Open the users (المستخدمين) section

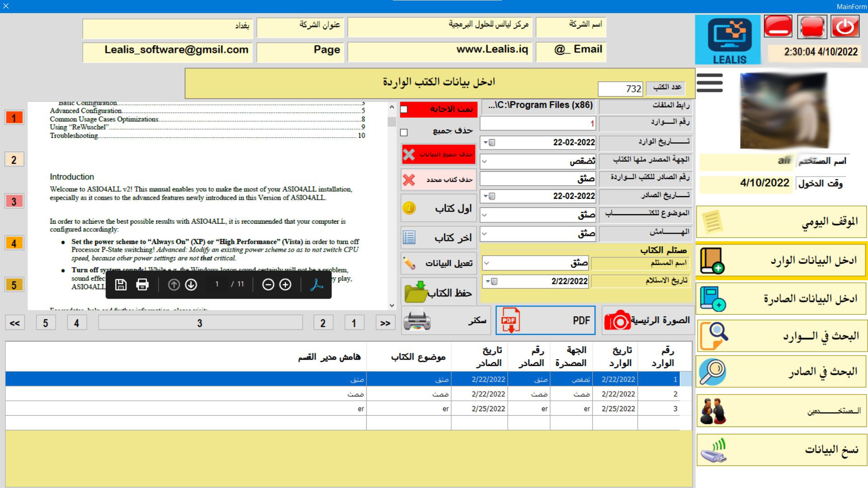pos(781,411)
